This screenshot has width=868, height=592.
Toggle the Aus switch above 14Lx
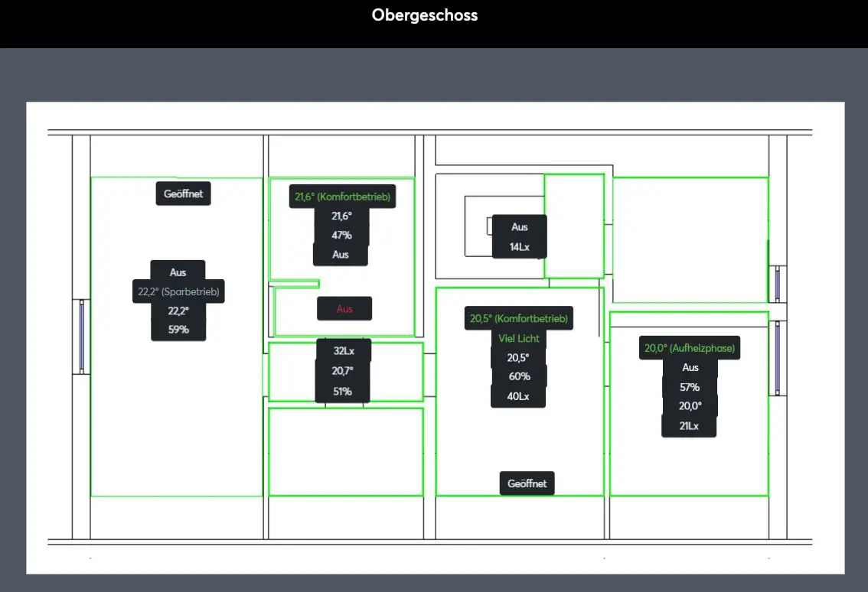tap(520, 227)
